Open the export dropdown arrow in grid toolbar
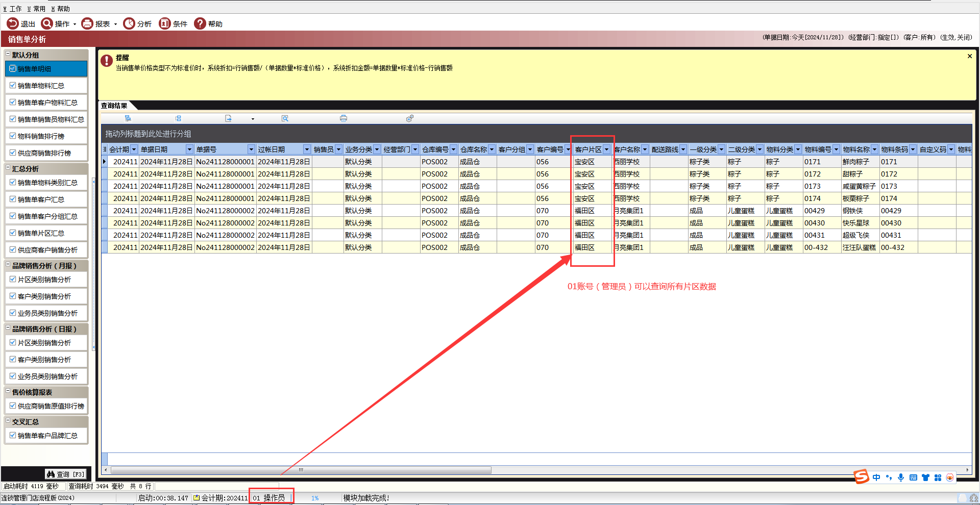This screenshot has width=980, height=505. click(253, 119)
